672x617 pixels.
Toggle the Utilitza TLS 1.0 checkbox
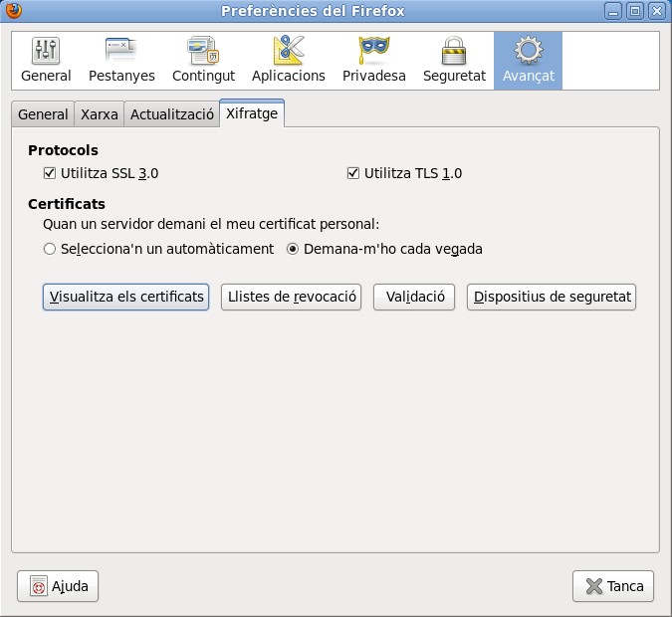click(x=353, y=173)
